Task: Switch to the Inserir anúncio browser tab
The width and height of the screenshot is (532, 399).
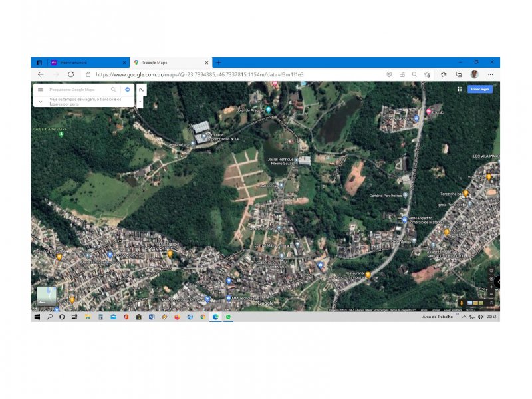Action: 88,63
